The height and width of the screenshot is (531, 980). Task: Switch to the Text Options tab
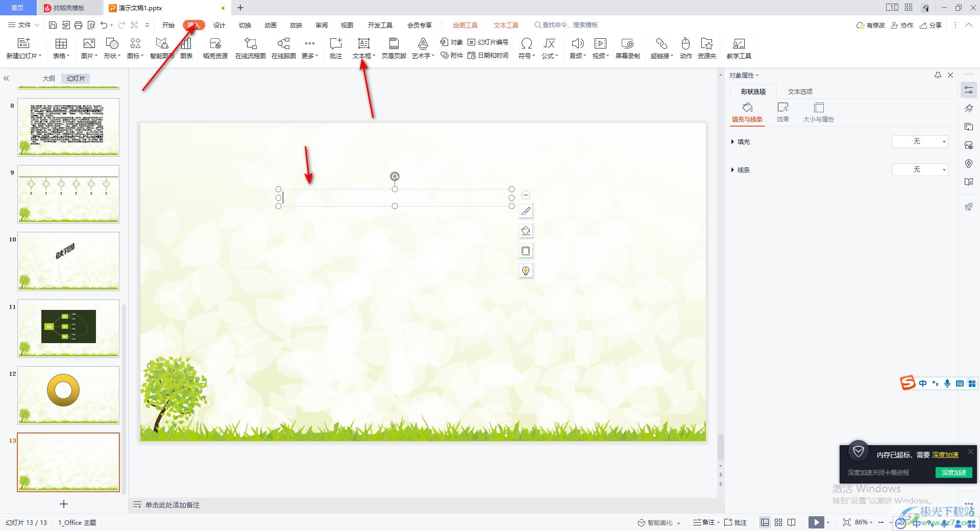[800, 91]
